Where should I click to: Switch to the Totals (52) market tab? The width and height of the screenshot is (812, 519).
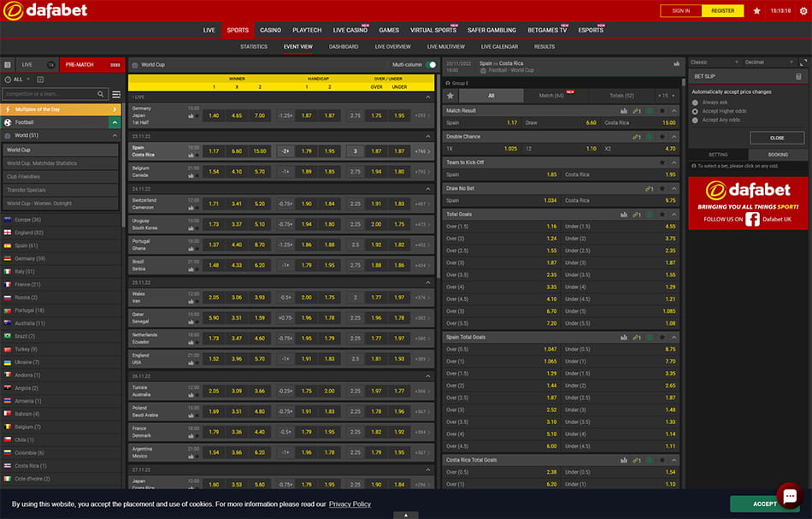[x=621, y=95]
